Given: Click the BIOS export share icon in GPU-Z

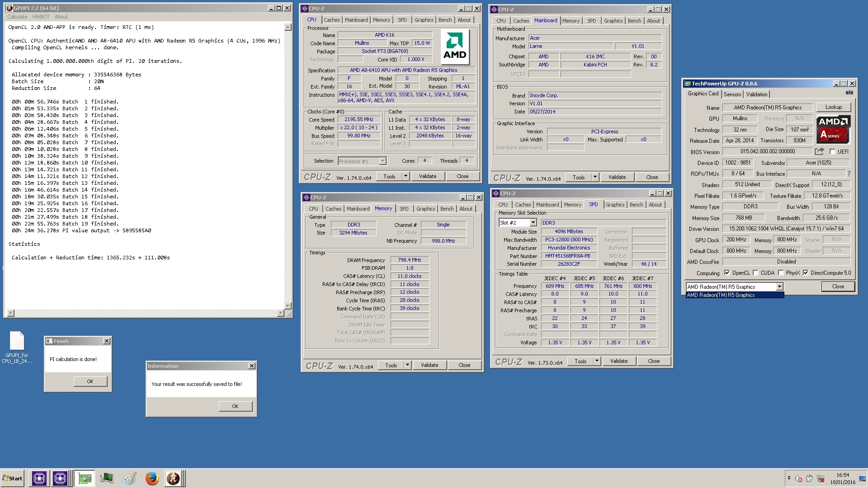Looking at the screenshot, I should (x=819, y=151).
